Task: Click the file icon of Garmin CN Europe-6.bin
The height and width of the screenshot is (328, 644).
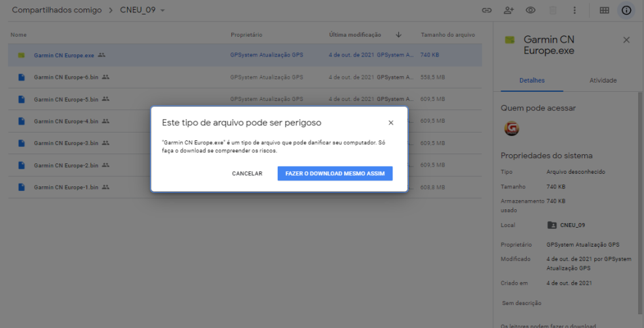Action: coord(22,77)
